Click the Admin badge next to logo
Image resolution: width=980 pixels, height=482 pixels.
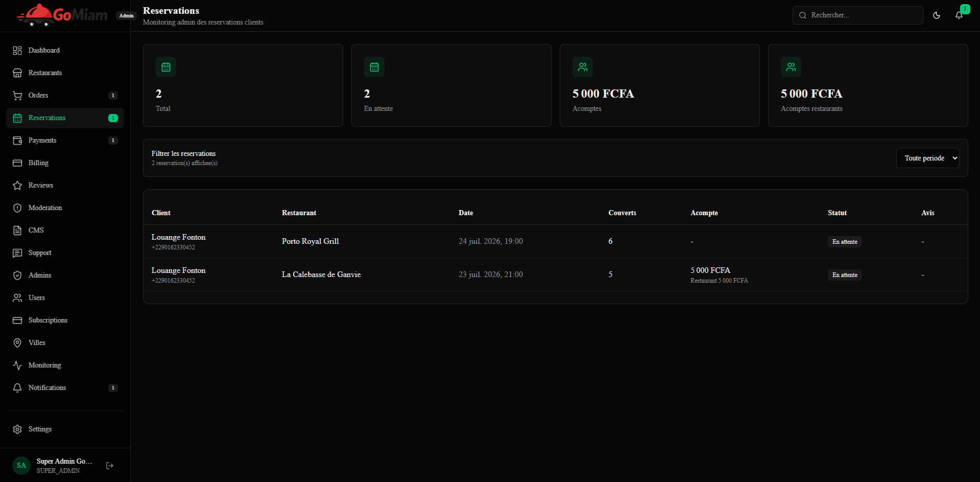(x=126, y=16)
